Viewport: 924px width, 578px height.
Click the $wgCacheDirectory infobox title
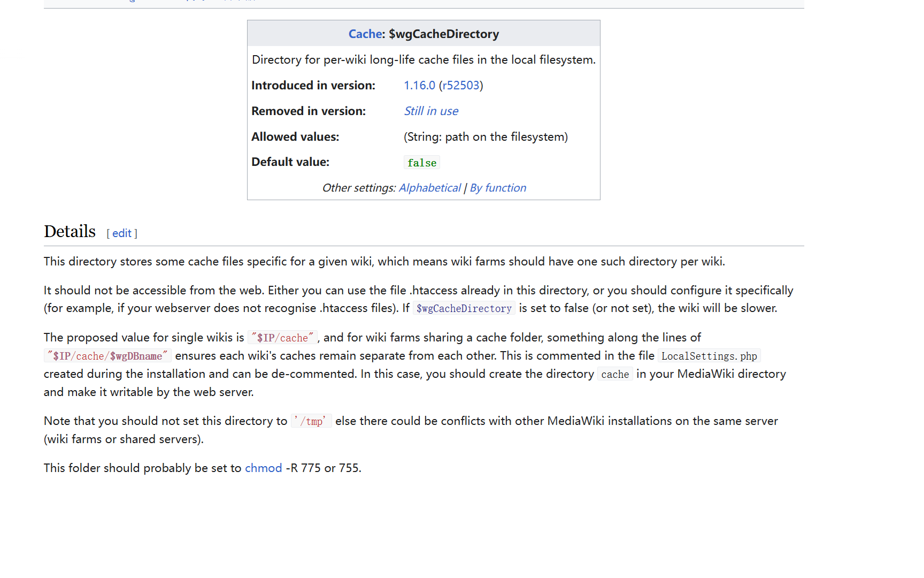click(444, 34)
